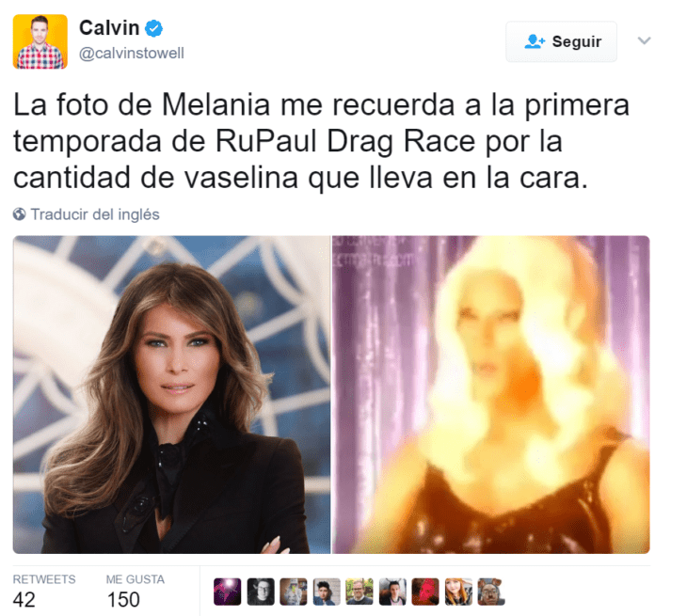Click the red-haired woman liker avatar
This screenshot has width=687, height=616.
tap(458, 592)
